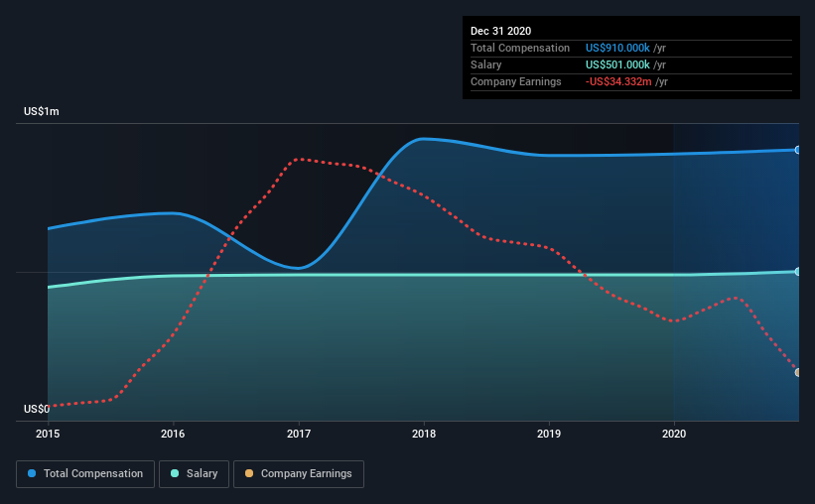Click the teal Salary endpoint marker
The height and width of the screenshot is (504, 815).
(x=797, y=272)
